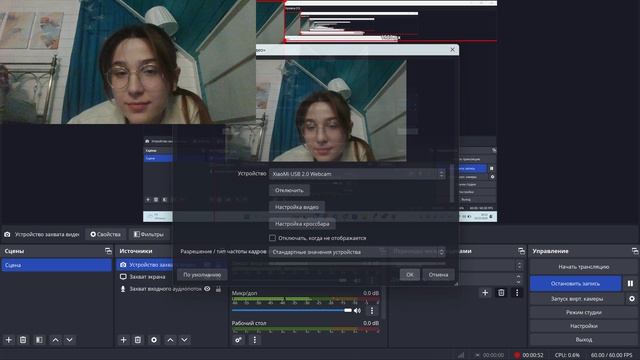The width and height of the screenshot is (640, 360).
Task: Open mixer three-dot menu beside audio gear
Action: (255, 340)
